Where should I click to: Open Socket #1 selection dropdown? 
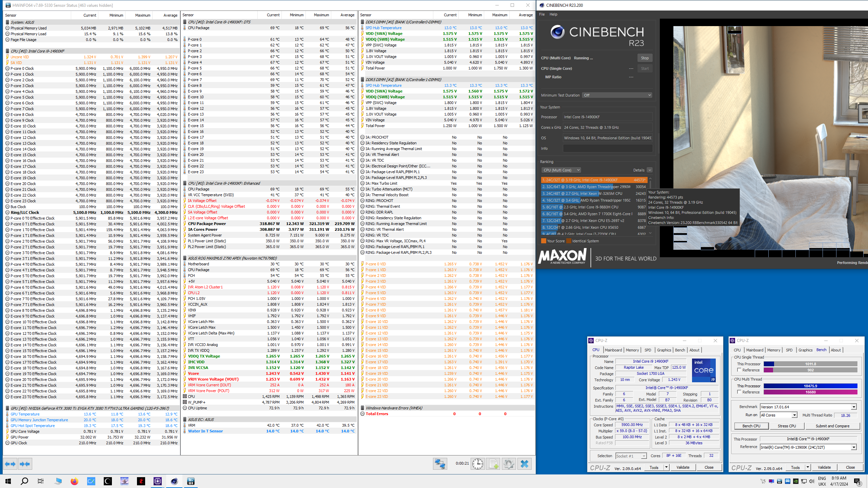pyautogui.click(x=631, y=456)
